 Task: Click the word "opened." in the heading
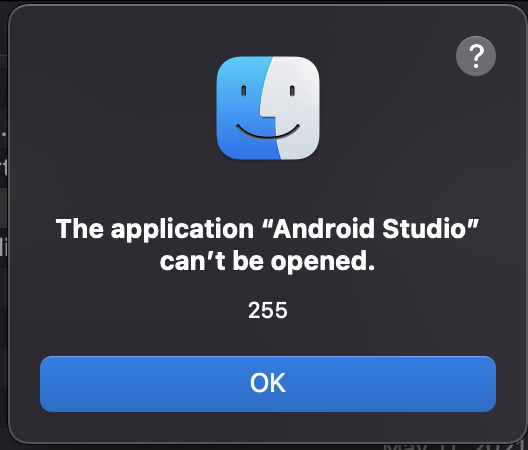pos(323,262)
